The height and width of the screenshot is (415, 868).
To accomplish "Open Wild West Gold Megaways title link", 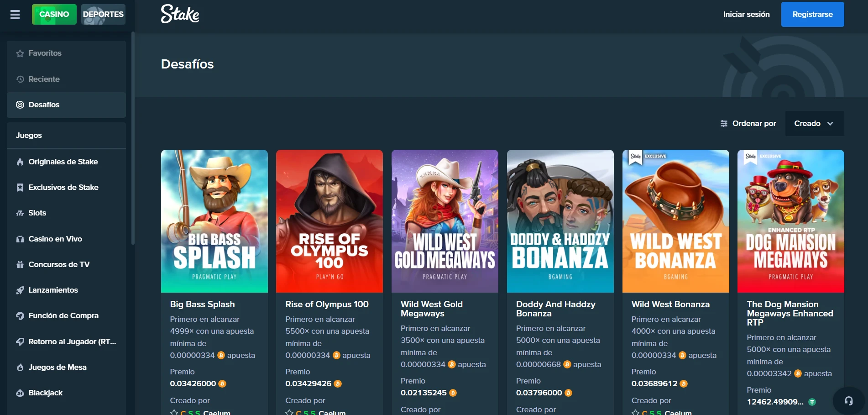I will coord(432,309).
